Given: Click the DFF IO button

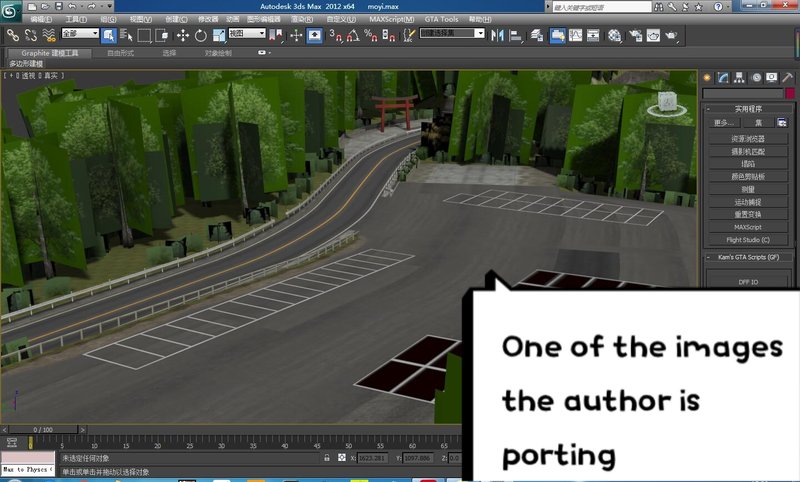Looking at the screenshot, I should pyautogui.click(x=748, y=282).
